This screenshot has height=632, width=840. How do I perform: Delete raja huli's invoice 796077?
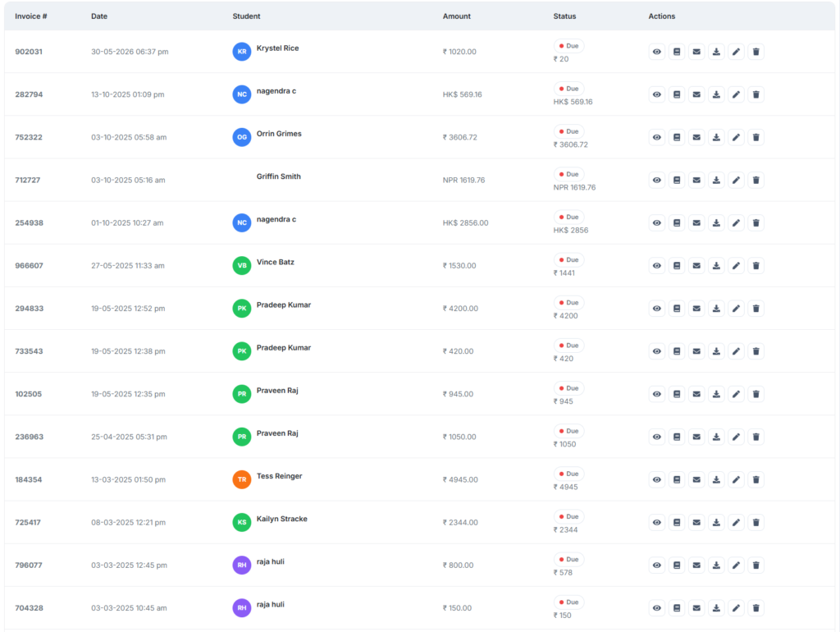pyautogui.click(x=756, y=565)
